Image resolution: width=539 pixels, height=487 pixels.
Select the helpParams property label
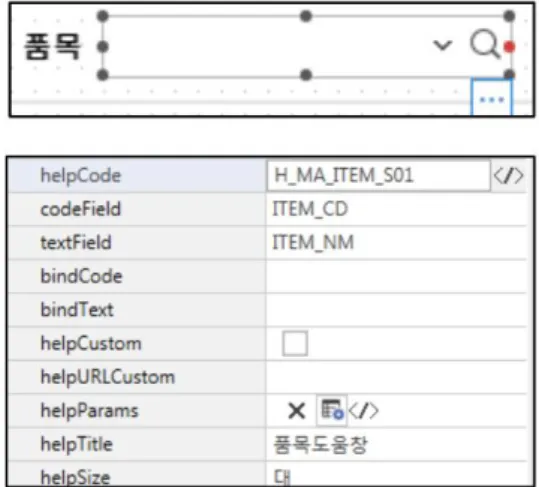(x=89, y=411)
